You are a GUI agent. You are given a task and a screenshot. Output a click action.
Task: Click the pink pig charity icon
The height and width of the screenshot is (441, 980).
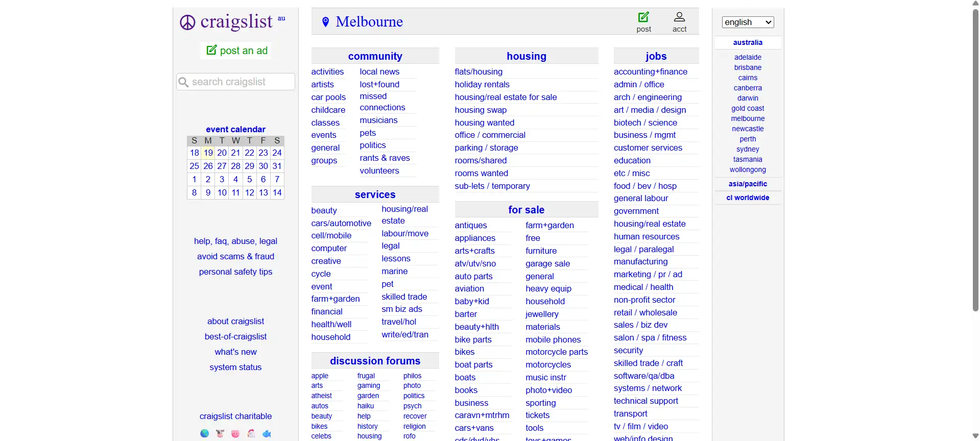point(235,433)
